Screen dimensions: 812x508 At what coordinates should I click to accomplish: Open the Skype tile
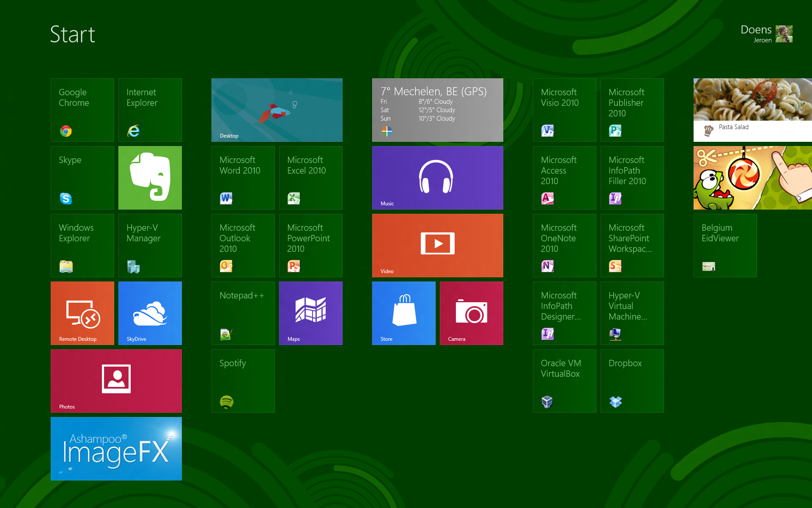(82, 178)
